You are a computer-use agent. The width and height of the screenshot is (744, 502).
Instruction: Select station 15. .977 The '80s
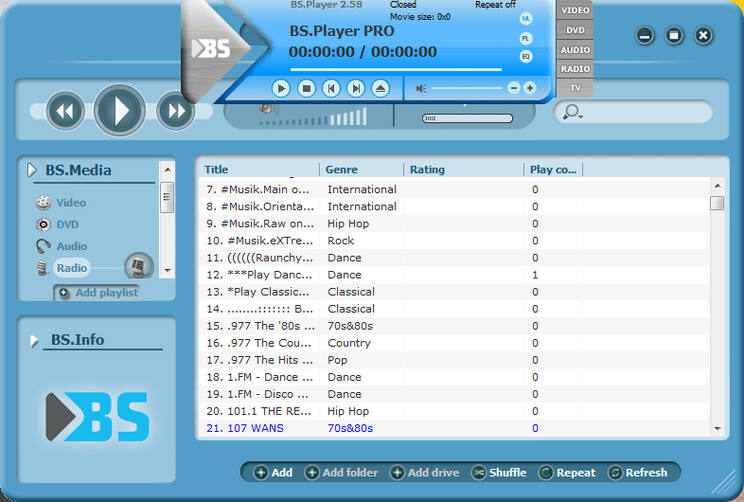[x=454, y=326]
